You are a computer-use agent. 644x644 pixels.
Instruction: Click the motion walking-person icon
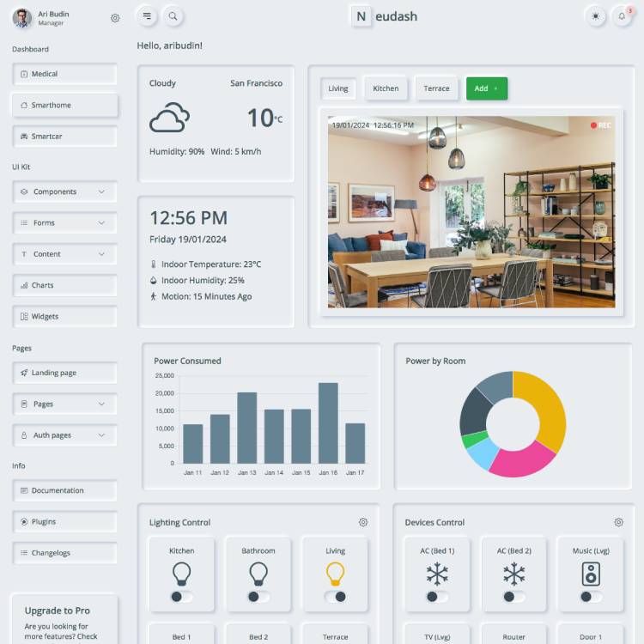coord(153,296)
